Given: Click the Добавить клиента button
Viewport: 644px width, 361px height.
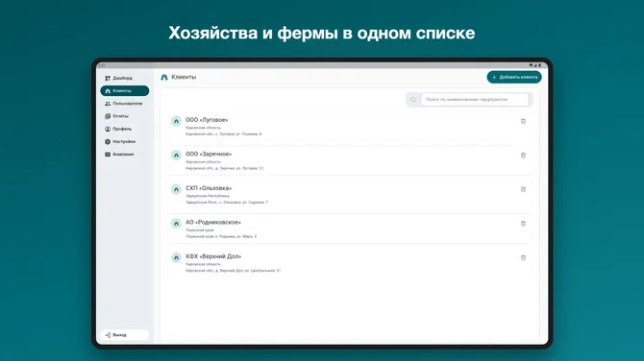Looking at the screenshot, I should [514, 77].
